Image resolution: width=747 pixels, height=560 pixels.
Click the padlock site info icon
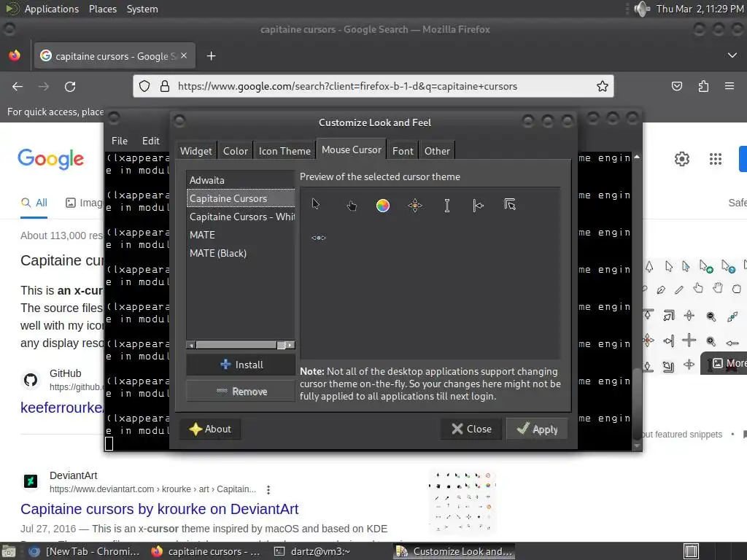point(165,86)
